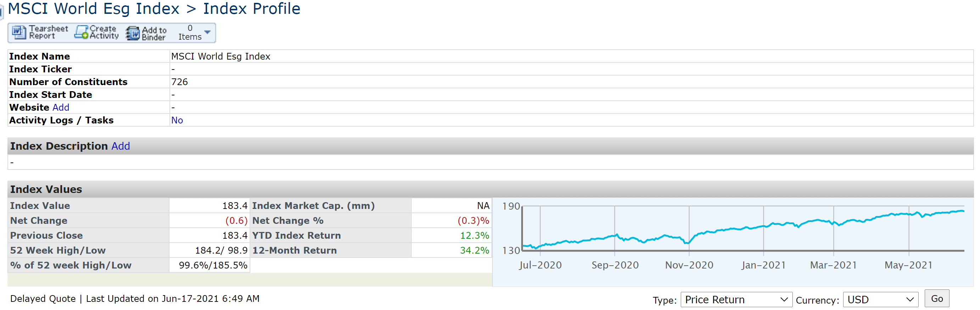The width and height of the screenshot is (980, 310).
Task: Click the Jul-2020 chart axis label
Action: pyautogui.click(x=540, y=265)
